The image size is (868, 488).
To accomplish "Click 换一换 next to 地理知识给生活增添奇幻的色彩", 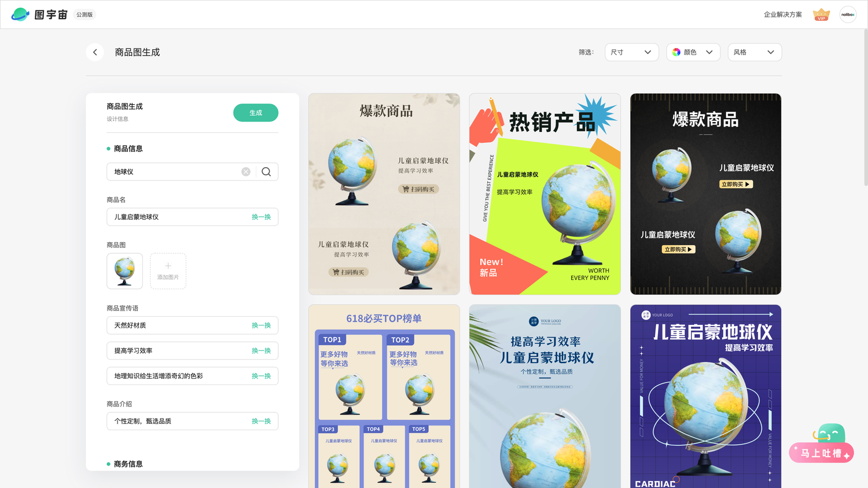I will click(261, 376).
